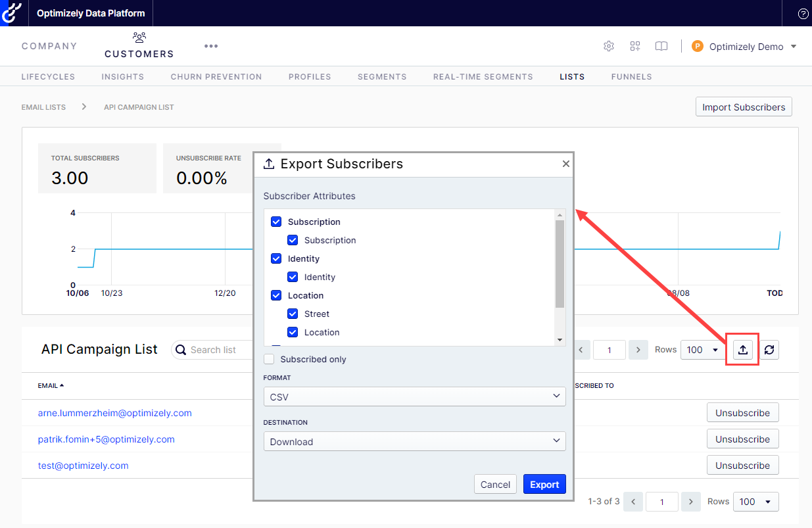The height and width of the screenshot is (528, 812).
Task: Click the API Campaign List breadcrumb text
Action: pos(139,107)
